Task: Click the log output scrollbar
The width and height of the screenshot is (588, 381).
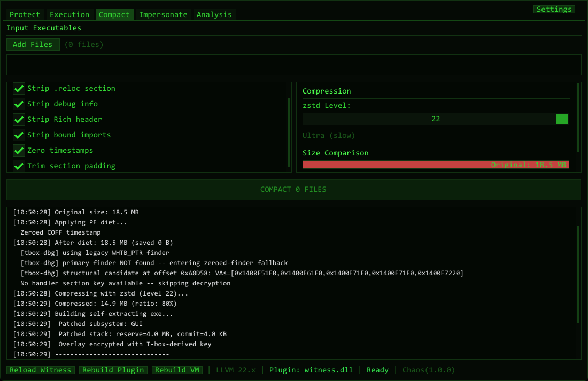Action: (578, 274)
